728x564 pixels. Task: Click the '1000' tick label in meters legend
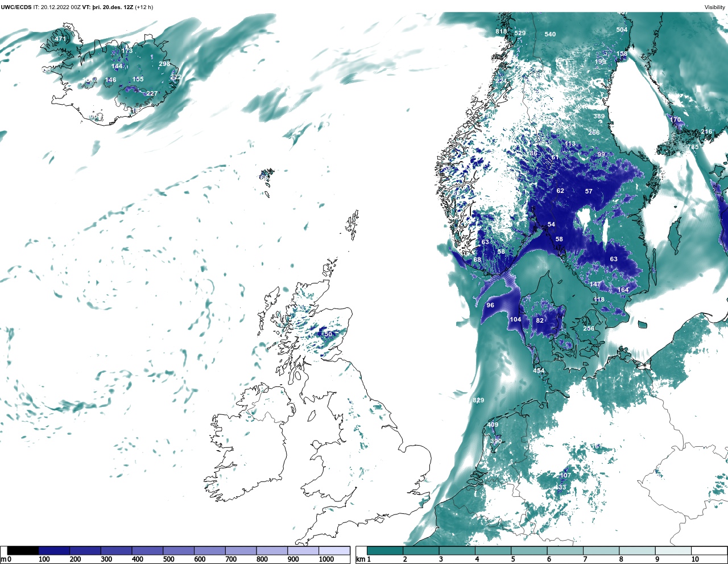tap(326, 559)
